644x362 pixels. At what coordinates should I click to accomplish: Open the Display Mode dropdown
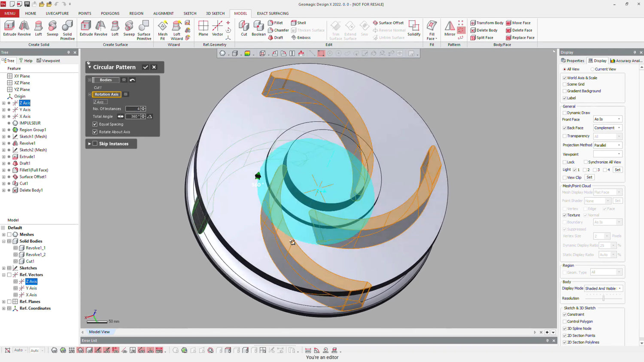pyautogui.click(x=603, y=289)
